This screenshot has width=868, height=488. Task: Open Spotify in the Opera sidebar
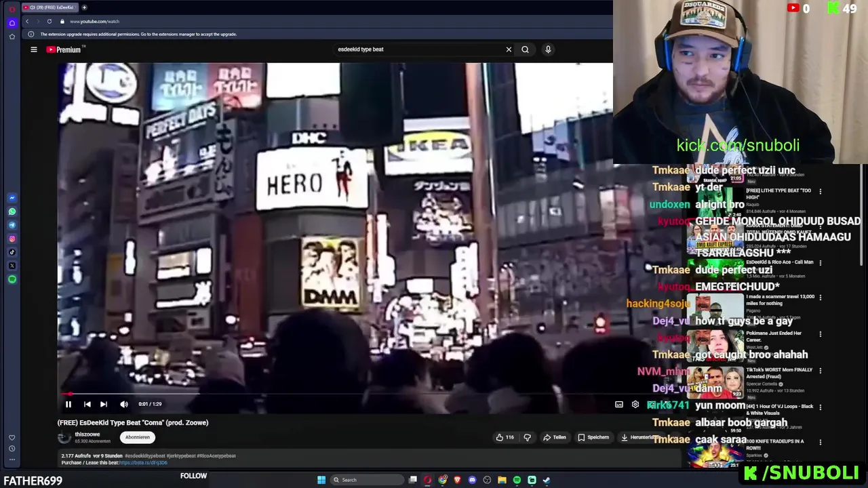pos(12,279)
